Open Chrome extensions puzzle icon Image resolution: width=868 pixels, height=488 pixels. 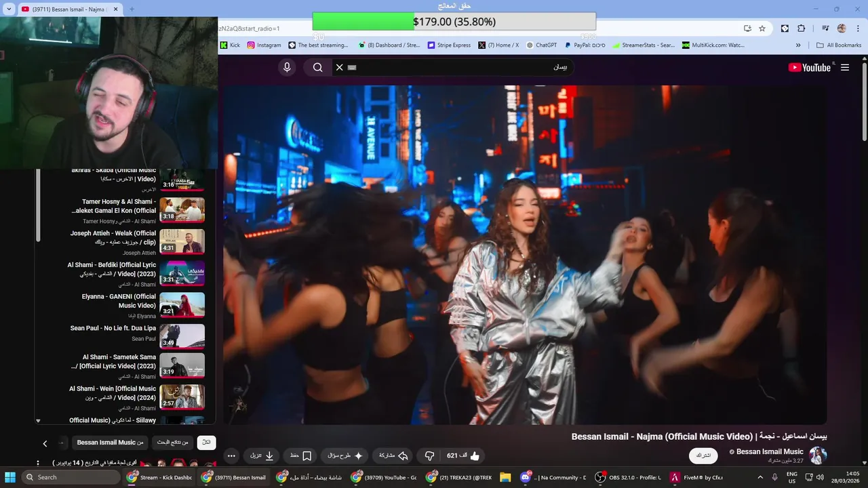point(802,28)
